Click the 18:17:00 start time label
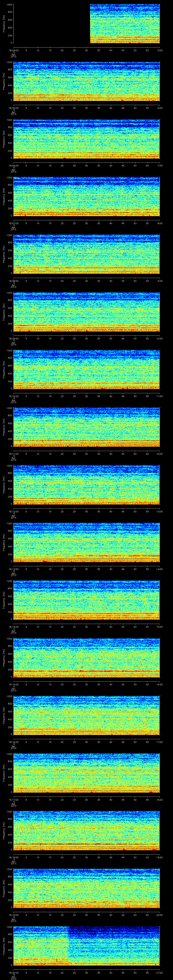This screenshot has height=980, width=173. click(x=13, y=800)
